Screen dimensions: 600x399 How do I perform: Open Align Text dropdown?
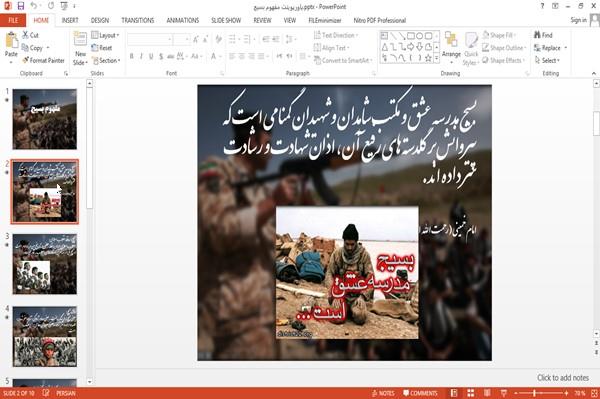point(331,48)
